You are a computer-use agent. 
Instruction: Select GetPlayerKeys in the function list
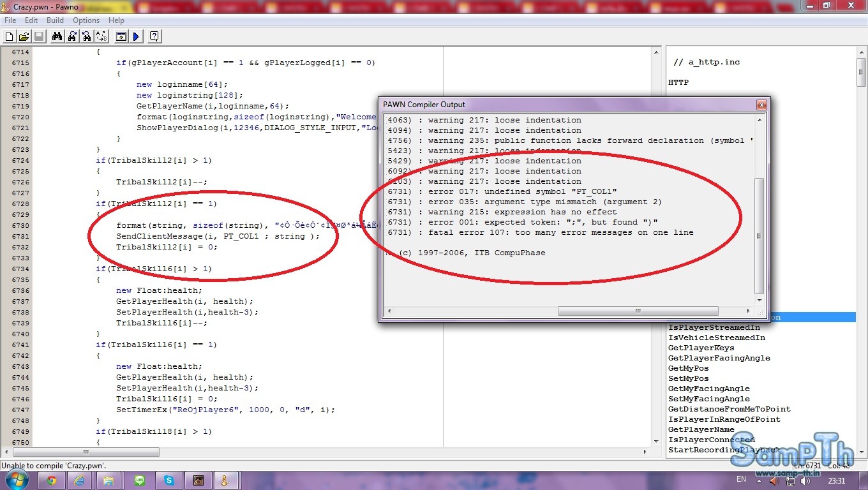click(x=701, y=348)
